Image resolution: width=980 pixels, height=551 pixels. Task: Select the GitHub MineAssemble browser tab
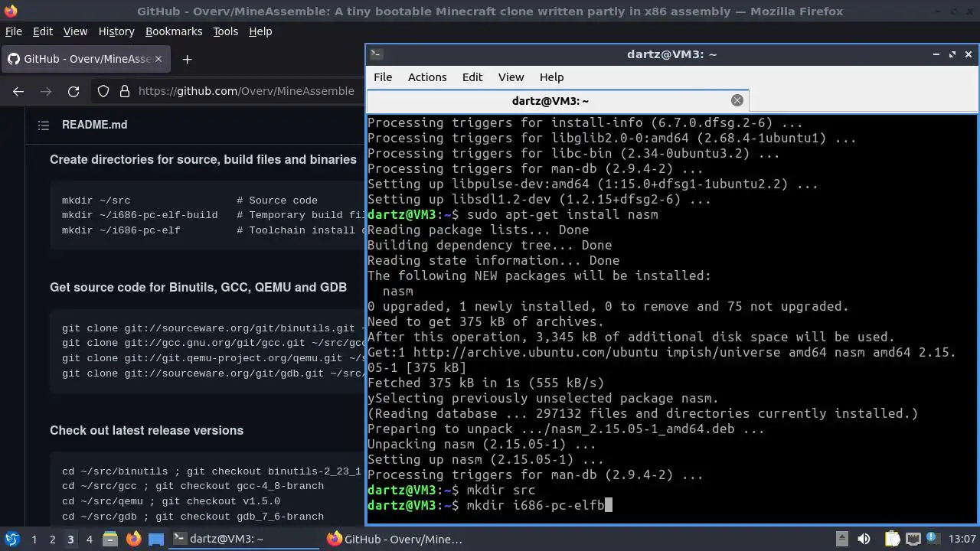[x=84, y=59]
